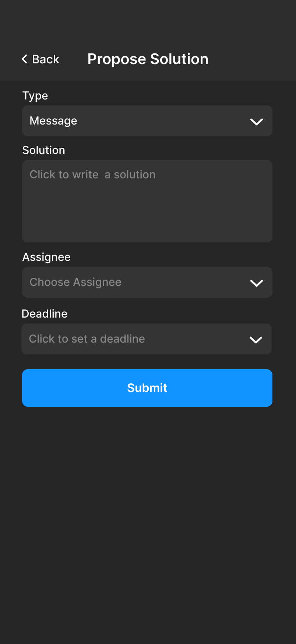Click the chevron icon in Deadline field

pyautogui.click(x=256, y=340)
